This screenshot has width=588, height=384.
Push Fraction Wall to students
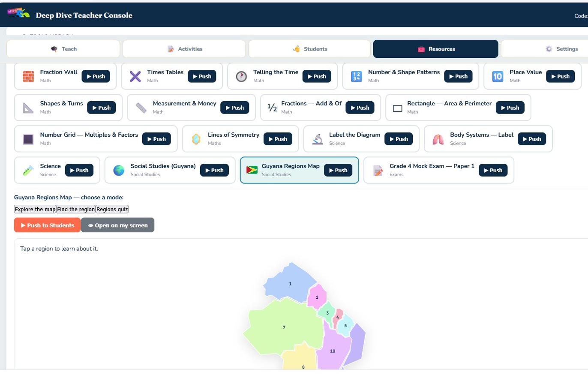(x=96, y=76)
